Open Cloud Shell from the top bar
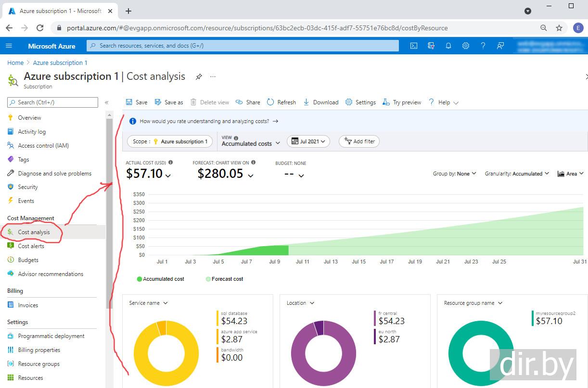 pyautogui.click(x=413, y=46)
